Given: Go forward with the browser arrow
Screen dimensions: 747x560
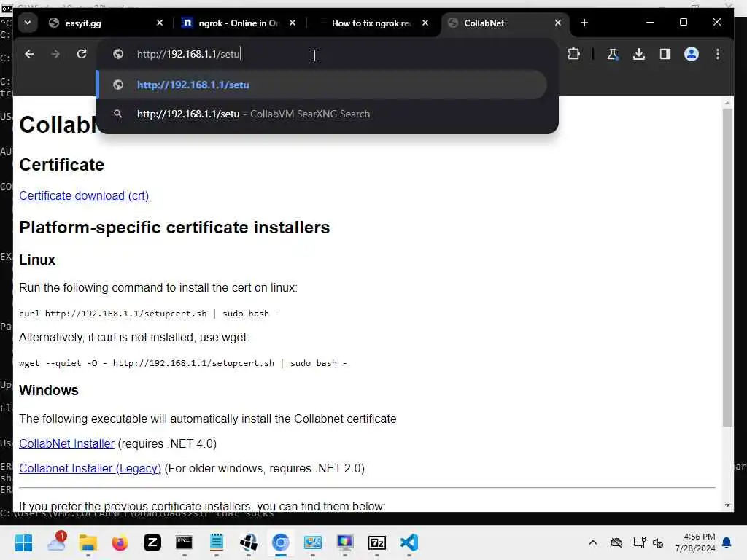Looking at the screenshot, I should 55,54.
